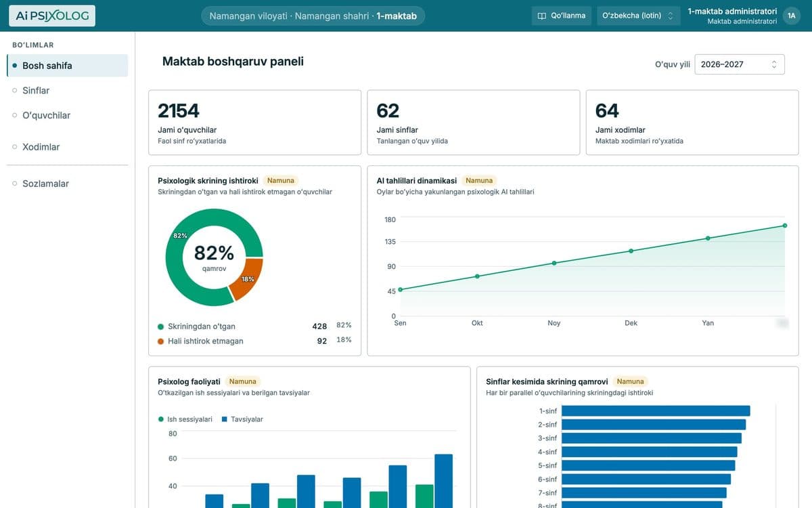Click the 92 not-participated count
Screen dimensions: 812x508
[x=322, y=341]
